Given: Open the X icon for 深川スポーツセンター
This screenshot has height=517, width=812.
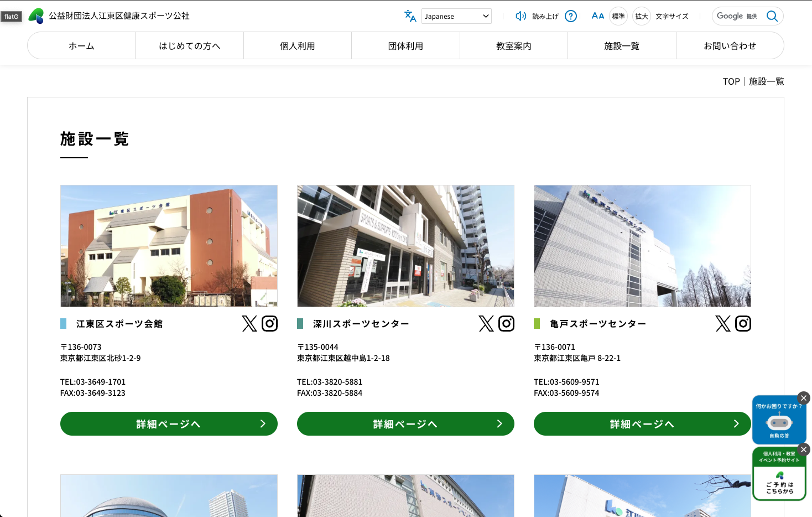Looking at the screenshot, I should point(486,323).
